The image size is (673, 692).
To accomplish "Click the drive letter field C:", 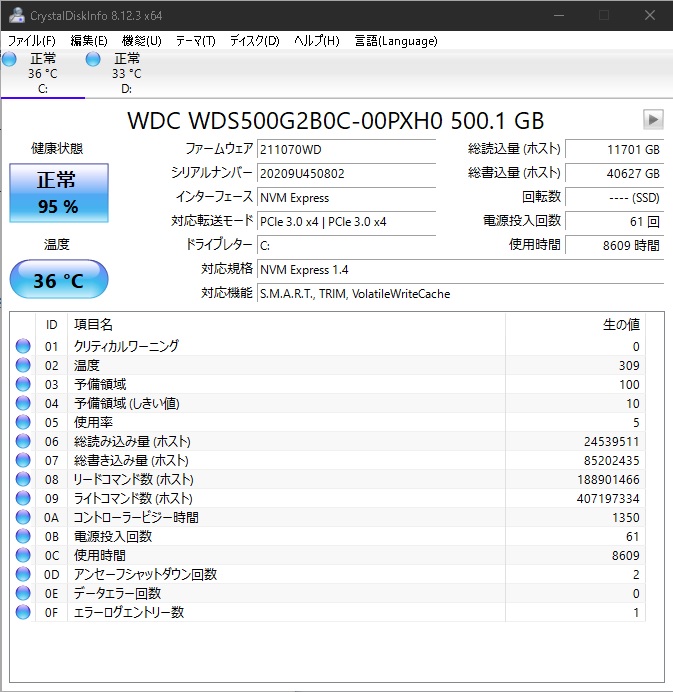I will pos(346,245).
